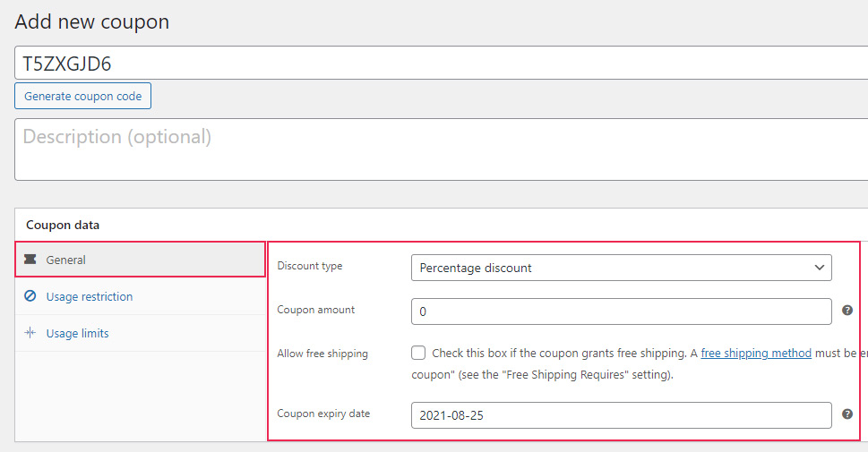Image resolution: width=868 pixels, height=452 pixels.
Task: Click into the Coupon amount input field
Action: [x=621, y=311]
